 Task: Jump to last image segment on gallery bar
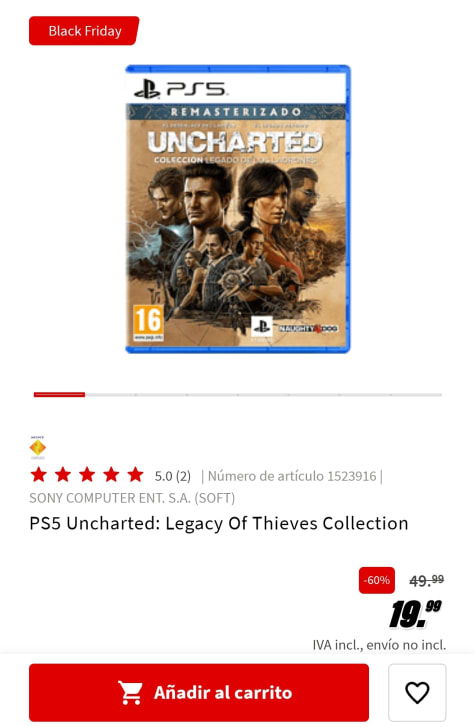pos(416,395)
